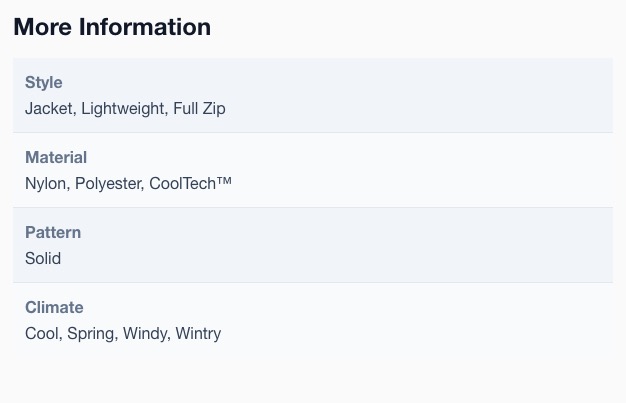Select the Material label

coord(56,157)
